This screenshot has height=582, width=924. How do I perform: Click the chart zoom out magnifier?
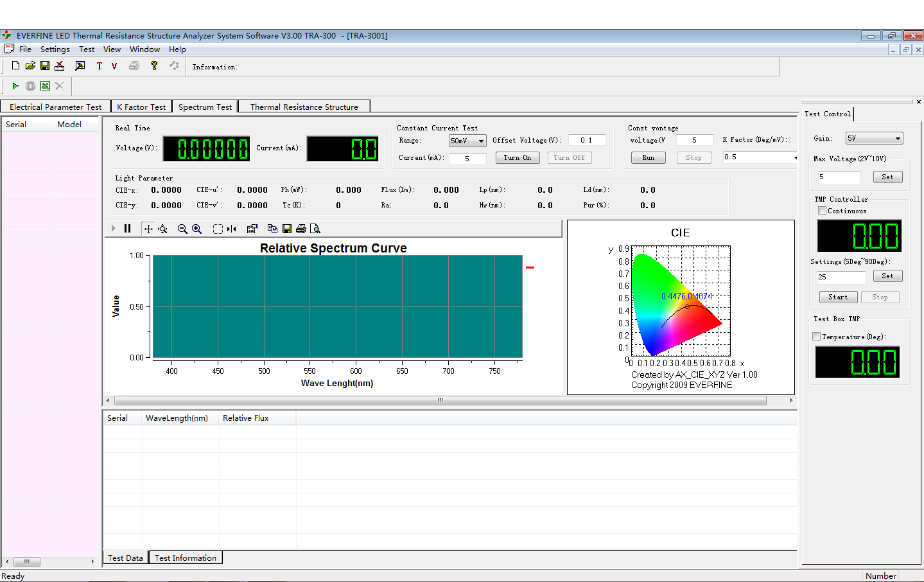coord(182,229)
